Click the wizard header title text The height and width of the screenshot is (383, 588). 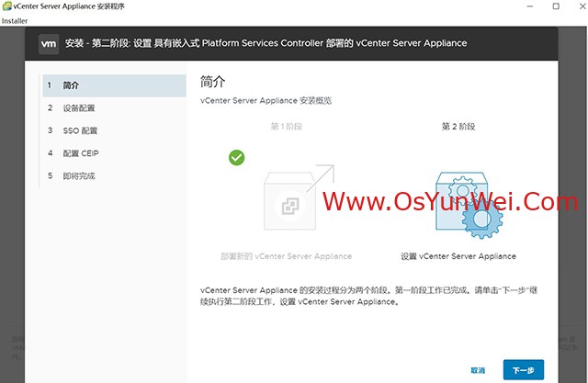266,43
